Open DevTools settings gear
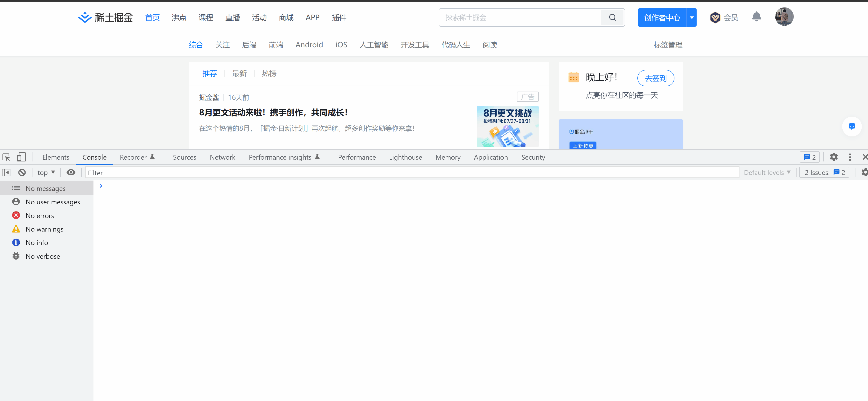The height and width of the screenshot is (401, 868). click(833, 157)
